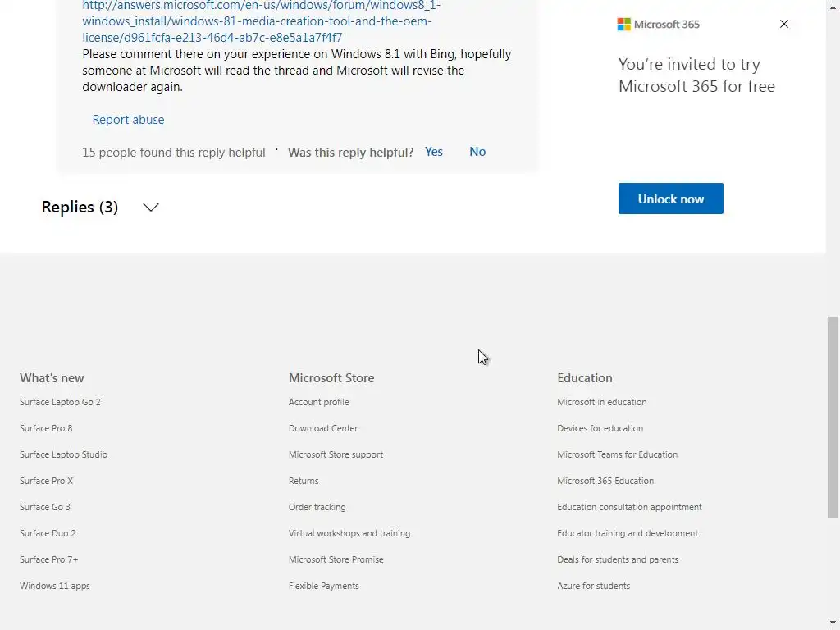Select Microsoft Store support link
Image resolution: width=840 pixels, height=630 pixels.
[x=336, y=454]
